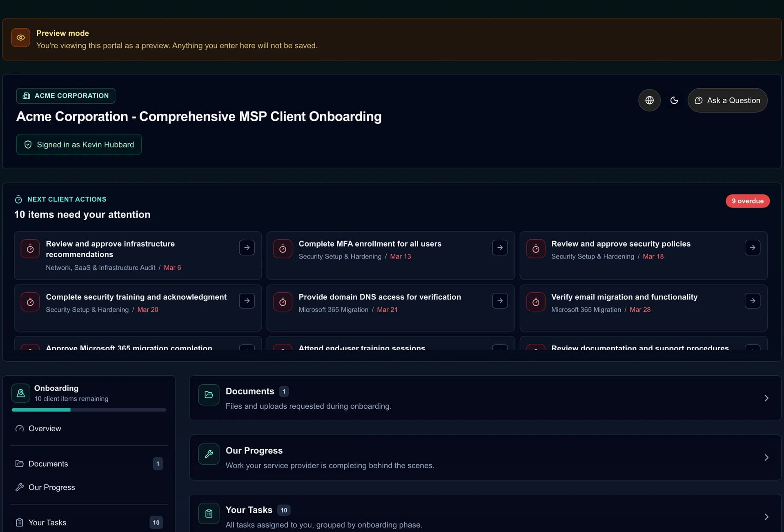Click timer icon on security policies card

[x=536, y=249]
